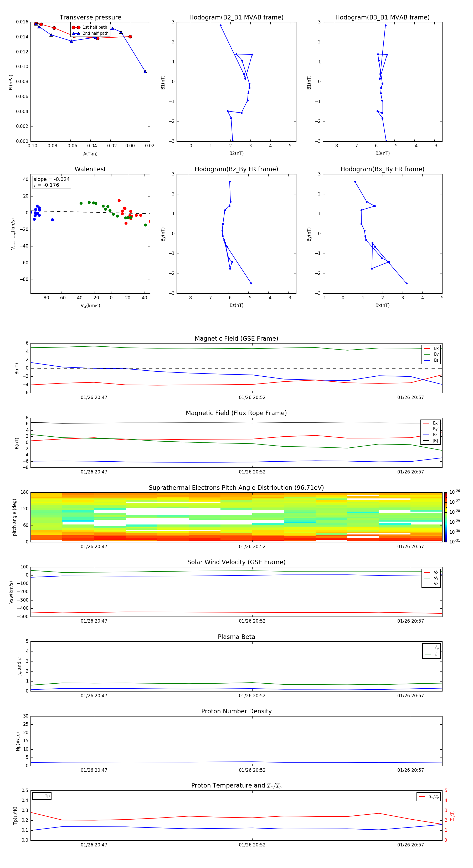
Task: Click the 'Transverse pressure' plot title
Action: (x=90, y=18)
